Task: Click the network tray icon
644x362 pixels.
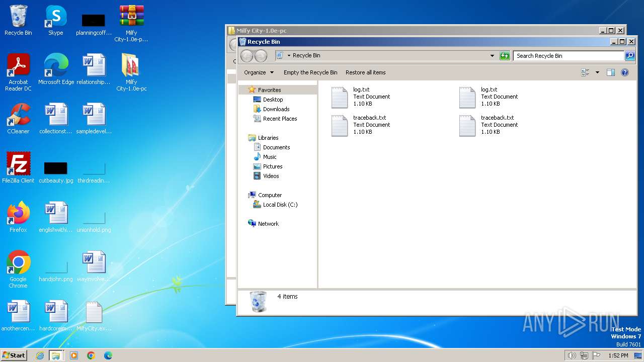Action: tap(584, 355)
